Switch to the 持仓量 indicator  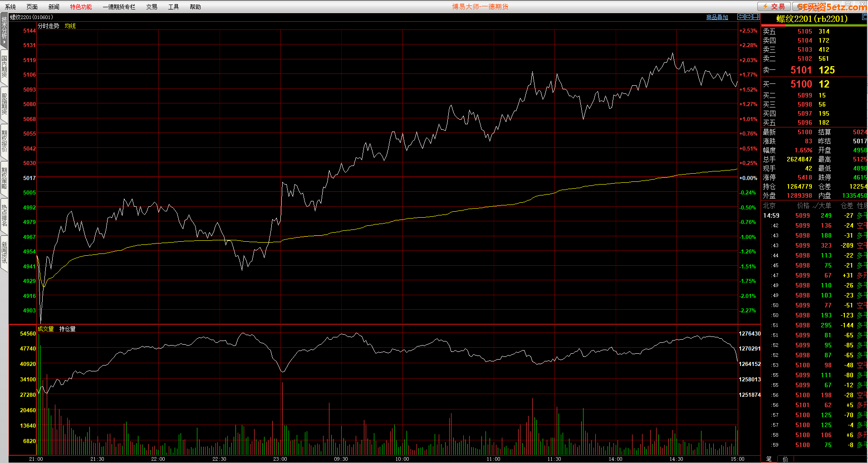point(67,329)
